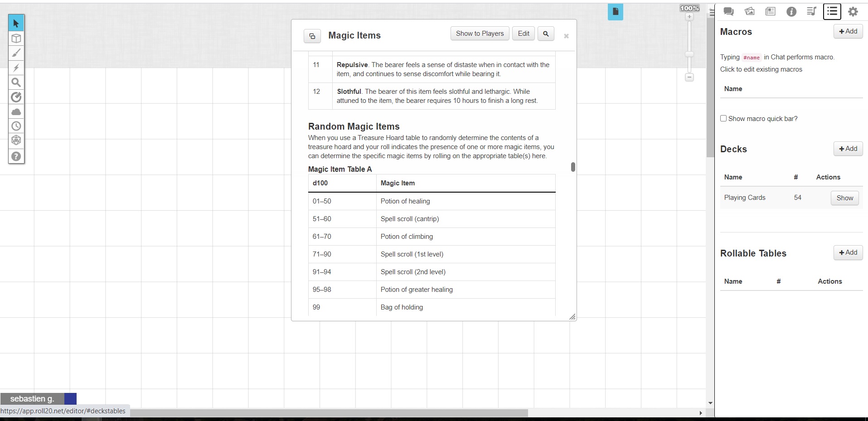
Task: Select the arrow Select tool
Action: tap(16, 23)
